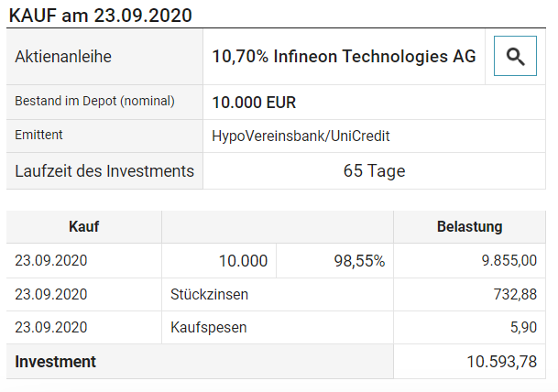Click the Kauf column header
Viewport: 558px width, 392px height.
(x=84, y=226)
